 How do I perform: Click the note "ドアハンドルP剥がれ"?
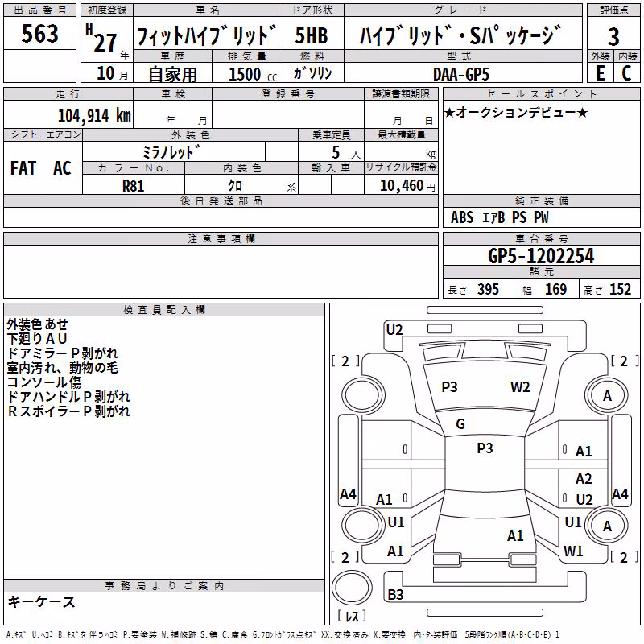click(68, 396)
